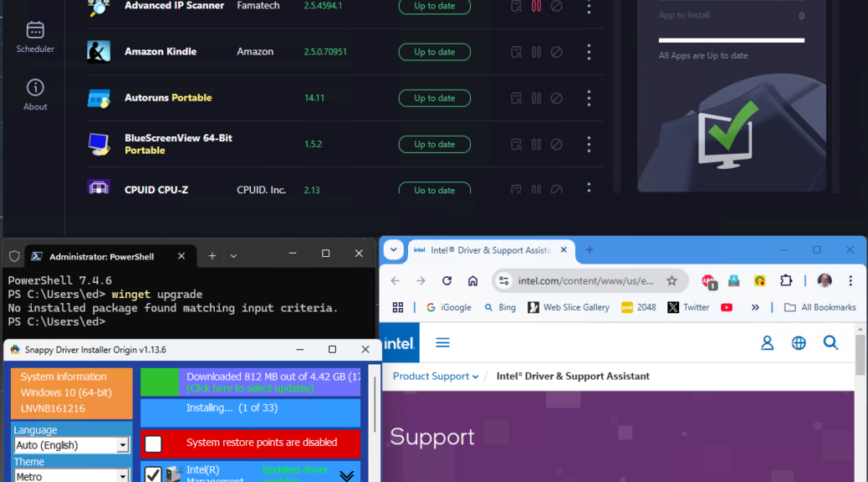The width and height of the screenshot is (868, 482).
Task: Open the Intel site hamburger menu
Action: (442, 343)
